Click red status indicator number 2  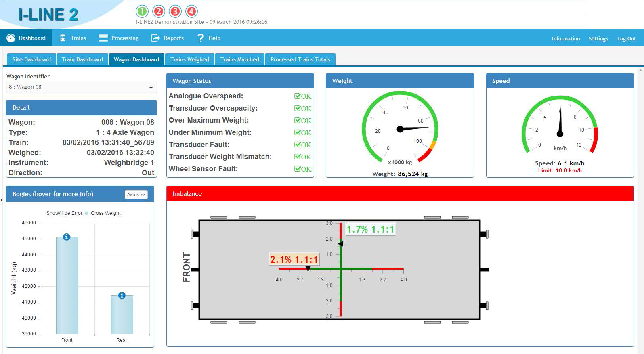coord(159,11)
